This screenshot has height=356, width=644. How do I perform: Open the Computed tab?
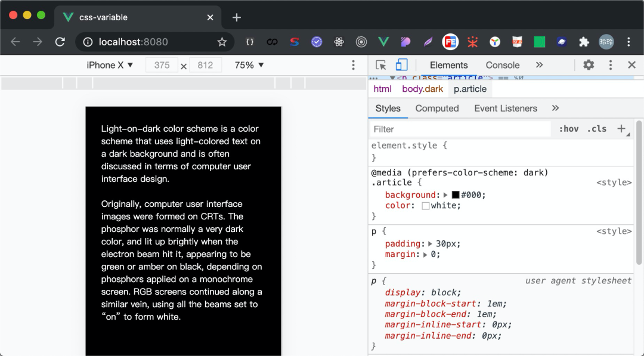(437, 108)
